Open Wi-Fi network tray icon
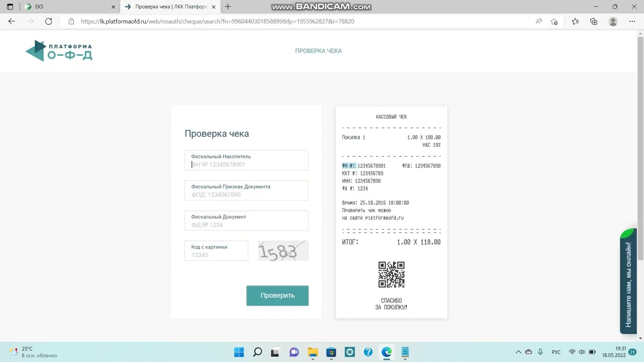The width and height of the screenshot is (644, 362). 572,352
